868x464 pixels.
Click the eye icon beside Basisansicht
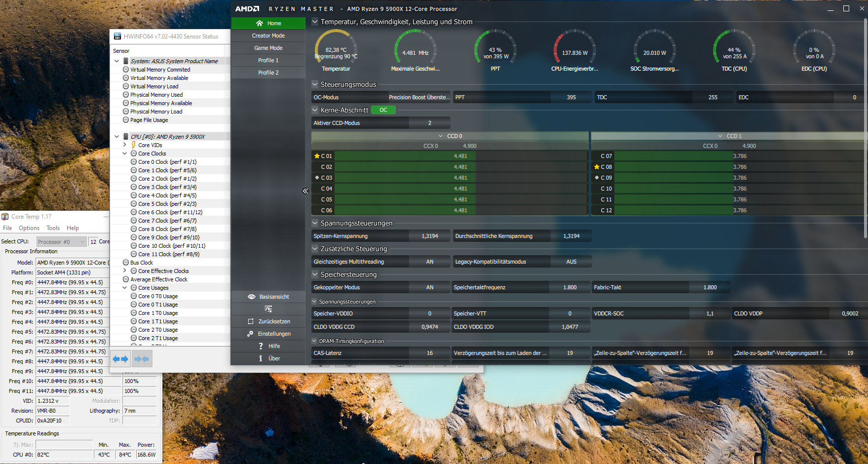pos(252,297)
